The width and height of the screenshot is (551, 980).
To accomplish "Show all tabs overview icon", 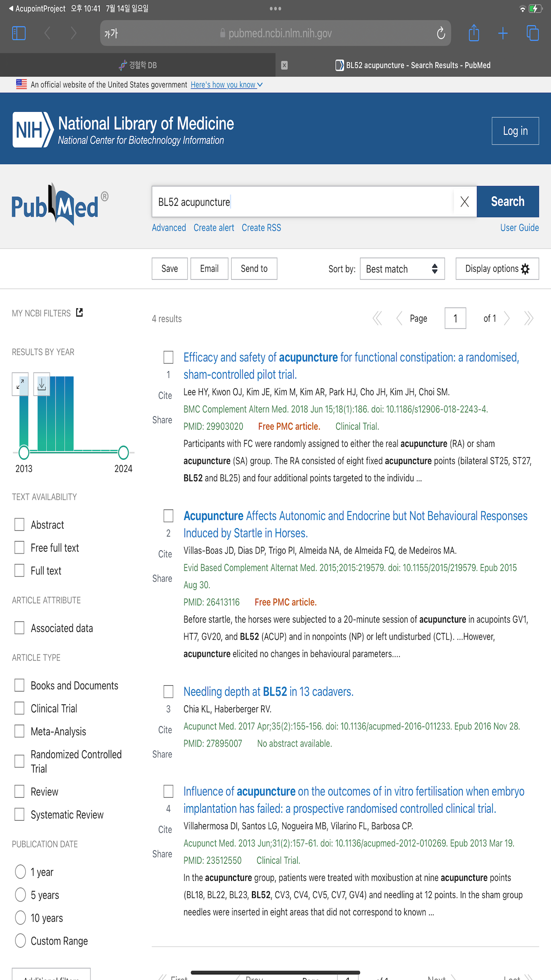I will coord(532,33).
